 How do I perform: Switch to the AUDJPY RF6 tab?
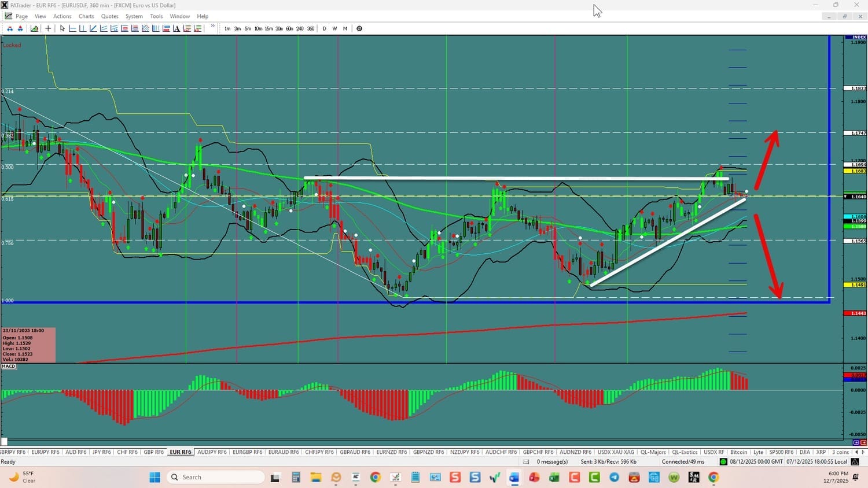(x=212, y=452)
